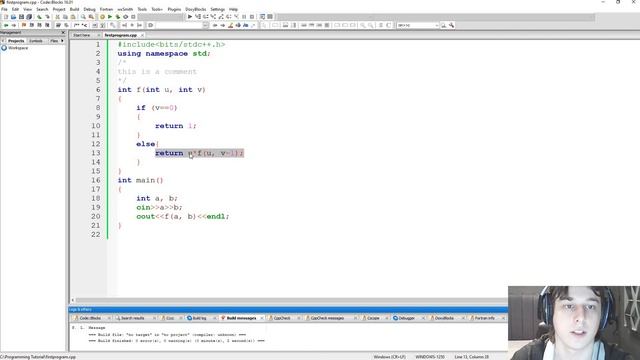Click the 'cout<<f(a, b)<<endl;' line
This screenshot has height=360, width=640.
coord(183,216)
